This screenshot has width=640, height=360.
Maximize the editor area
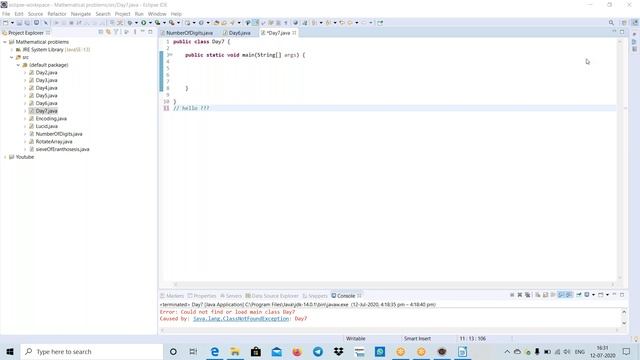(622, 32)
